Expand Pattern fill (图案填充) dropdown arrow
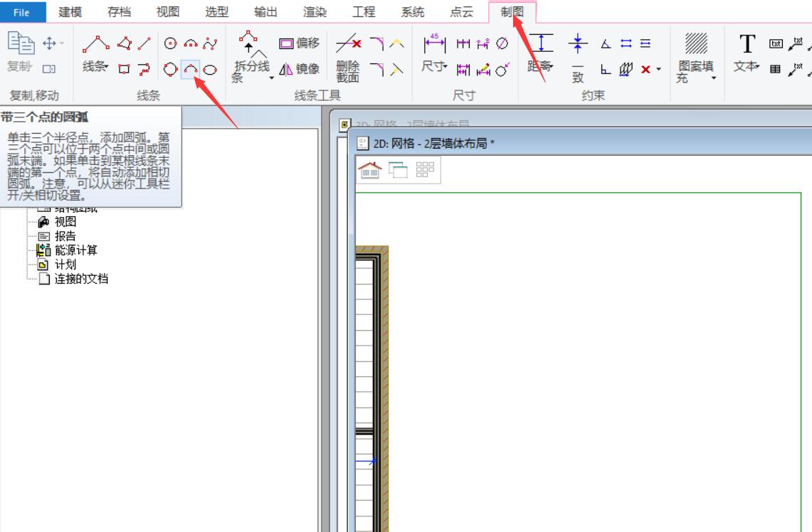The height and width of the screenshot is (532, 812). click(x=714, y=78)
